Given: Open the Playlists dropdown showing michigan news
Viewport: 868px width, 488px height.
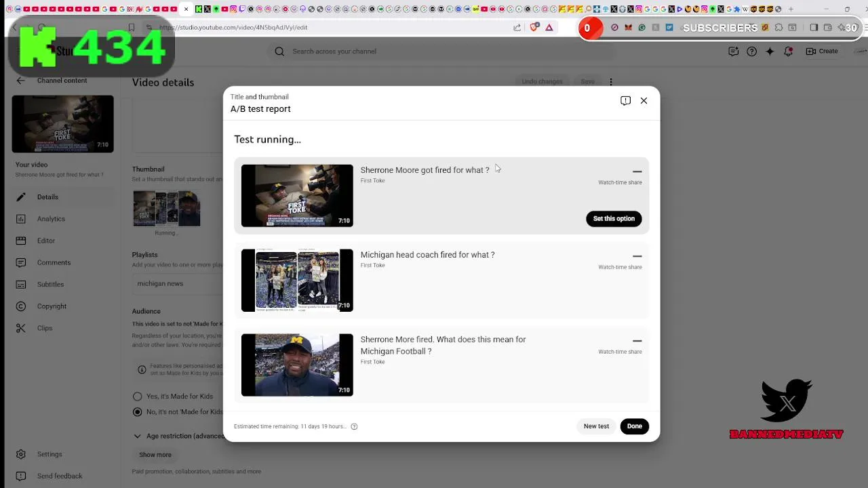Looking at the screenshot, I should point(178,283).
